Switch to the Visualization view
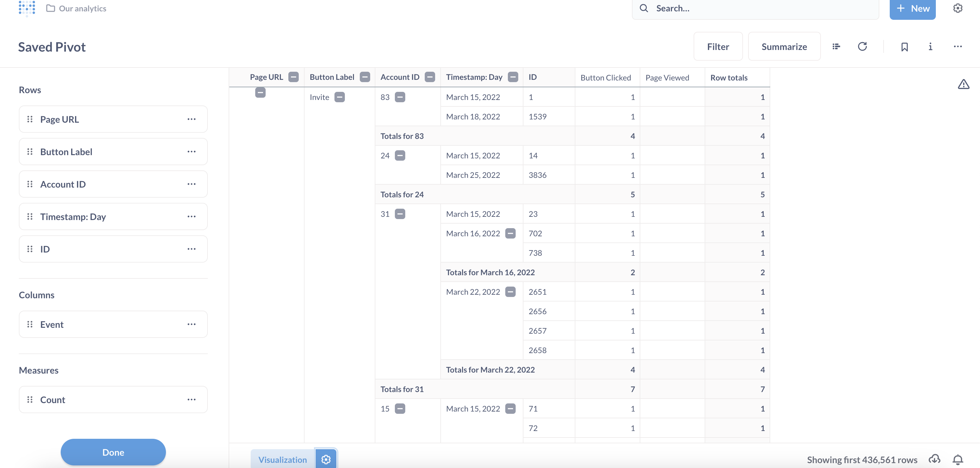Viewport: 980px width, 468px height. click(282, 459)
